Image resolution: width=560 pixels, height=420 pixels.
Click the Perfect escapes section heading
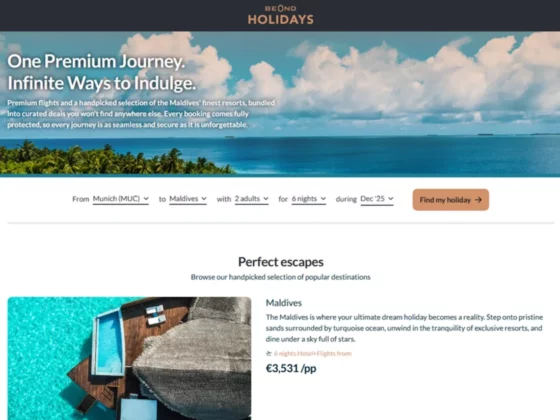pos(281,262)
